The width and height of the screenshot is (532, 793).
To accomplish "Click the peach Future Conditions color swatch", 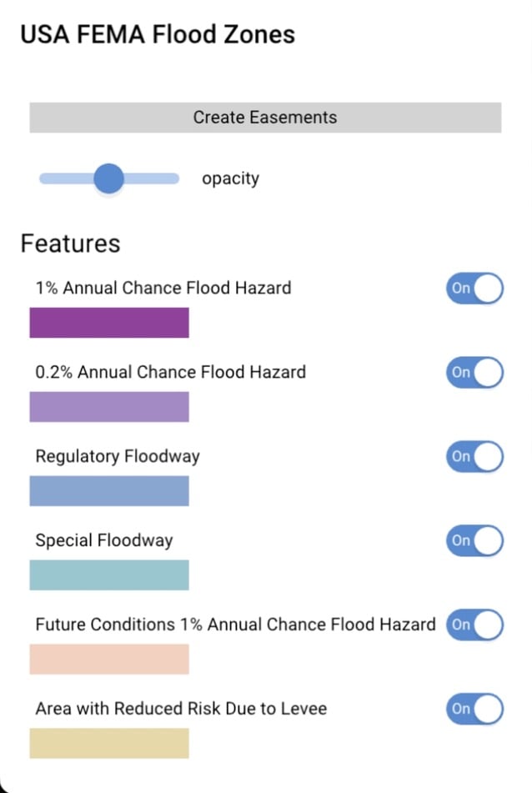I will (109, 659).
